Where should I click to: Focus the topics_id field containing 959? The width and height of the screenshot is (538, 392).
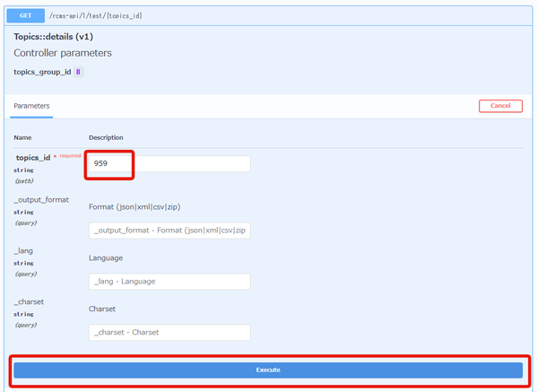(169, 164)
